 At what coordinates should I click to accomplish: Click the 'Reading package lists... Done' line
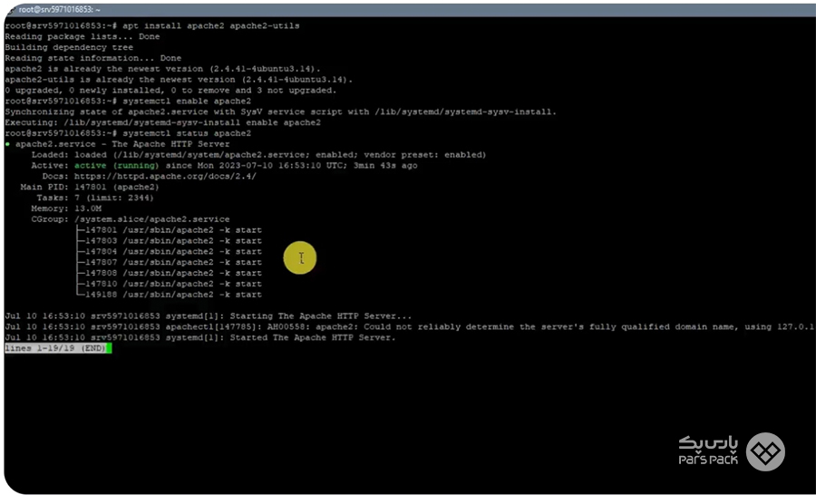(x=83, y=36)
